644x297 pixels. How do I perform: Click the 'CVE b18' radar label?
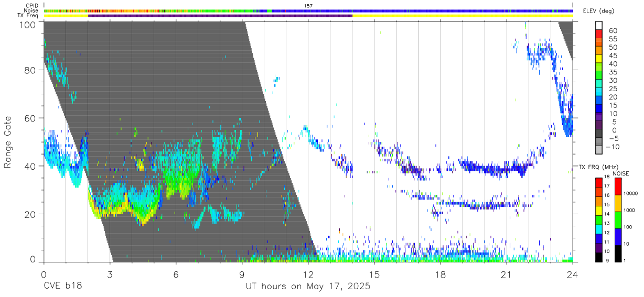click(x=62, y=287)
